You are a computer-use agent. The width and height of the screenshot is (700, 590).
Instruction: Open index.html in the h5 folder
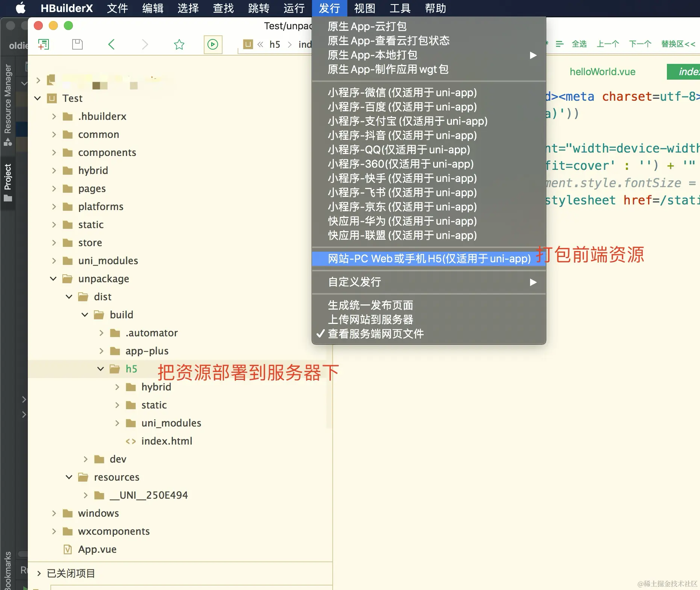167,441
